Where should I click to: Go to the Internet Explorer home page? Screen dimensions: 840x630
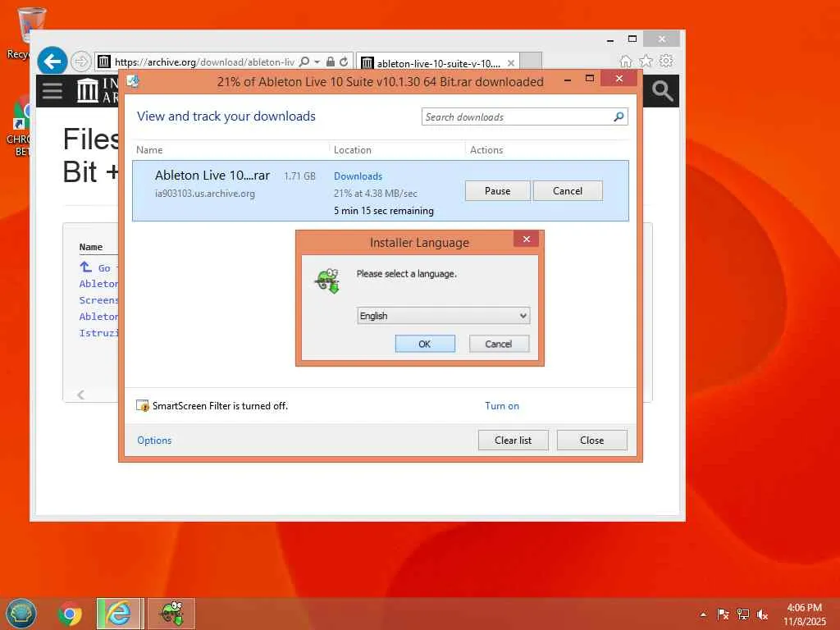tap(625, 61)
